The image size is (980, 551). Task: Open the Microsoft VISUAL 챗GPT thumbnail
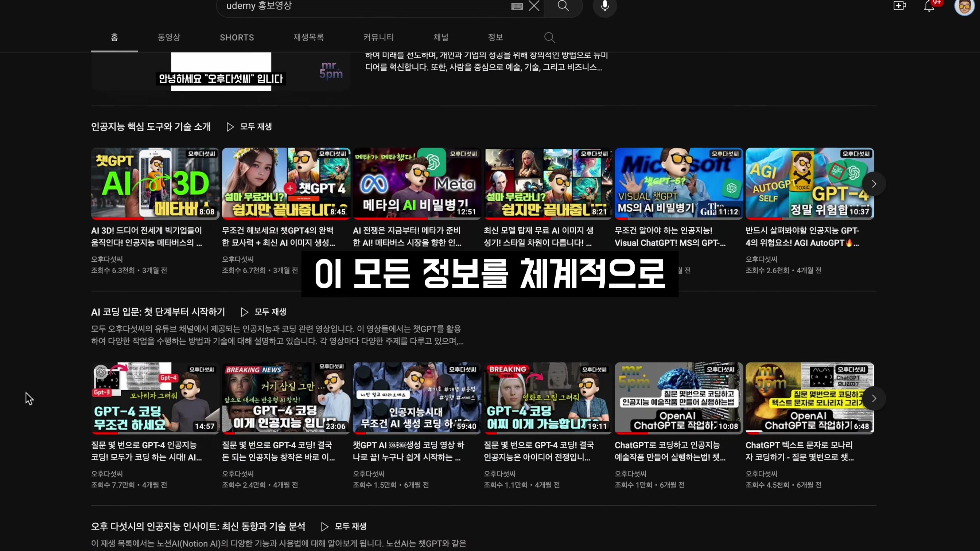coord(679,184)
